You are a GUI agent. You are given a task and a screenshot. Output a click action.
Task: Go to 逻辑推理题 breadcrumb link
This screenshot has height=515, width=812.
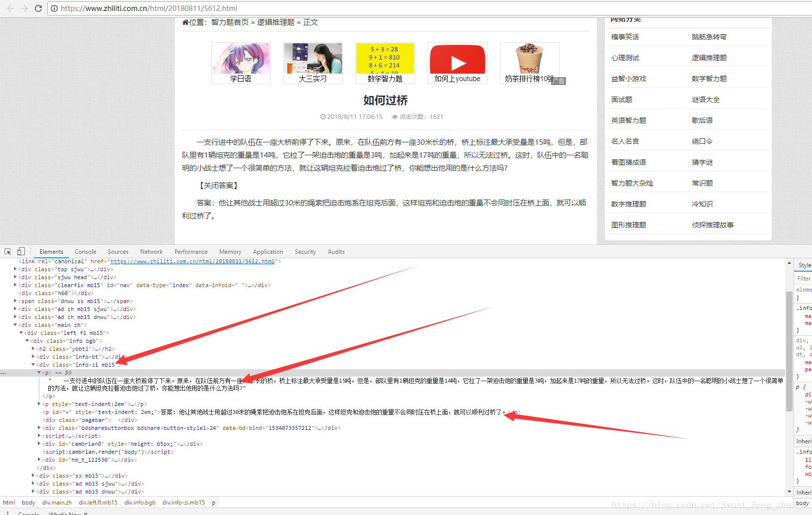(276, 22)
